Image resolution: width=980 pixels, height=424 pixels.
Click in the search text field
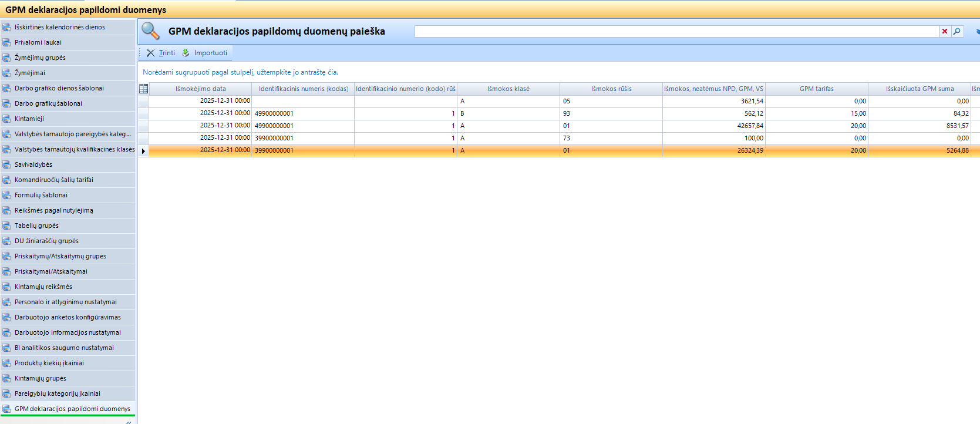coord(675,32)
